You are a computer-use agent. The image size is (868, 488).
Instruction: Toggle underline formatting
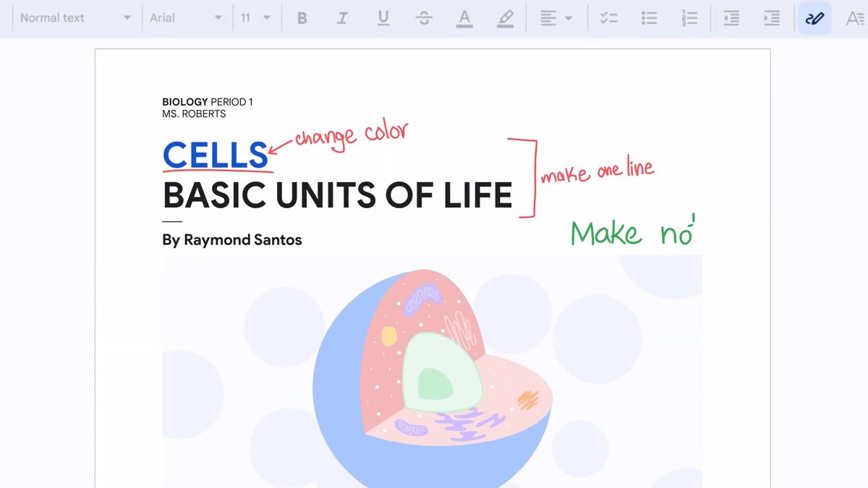click(x=383, y=18)
